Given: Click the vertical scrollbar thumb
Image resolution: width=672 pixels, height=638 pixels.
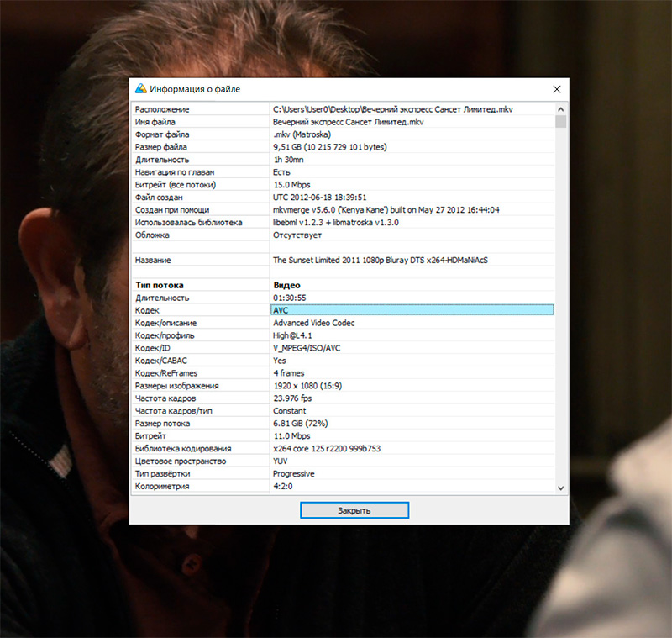Looking at the screenshot, I should click(x=560, y=121).
